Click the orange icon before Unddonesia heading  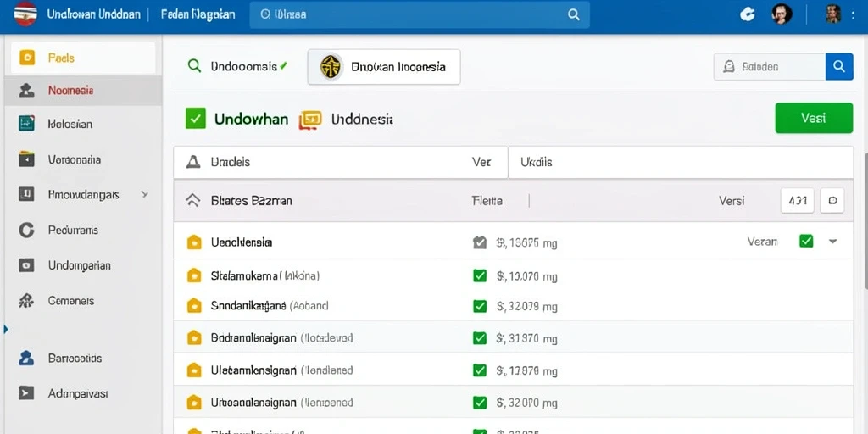pos(310,120)
